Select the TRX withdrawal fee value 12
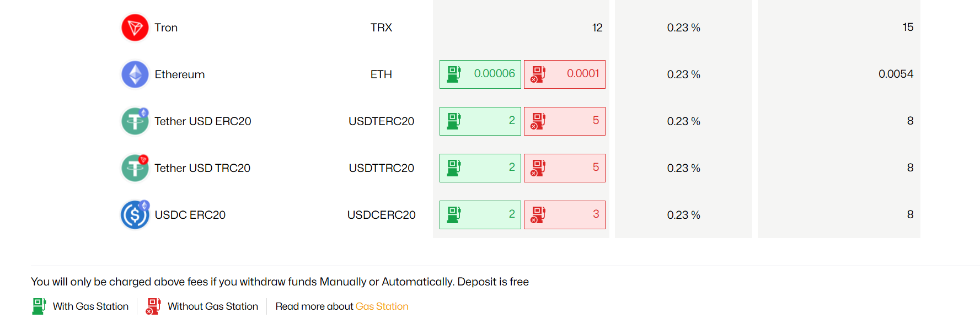The image size is (980, 329). pyautogui.click(x=597, y=27)
